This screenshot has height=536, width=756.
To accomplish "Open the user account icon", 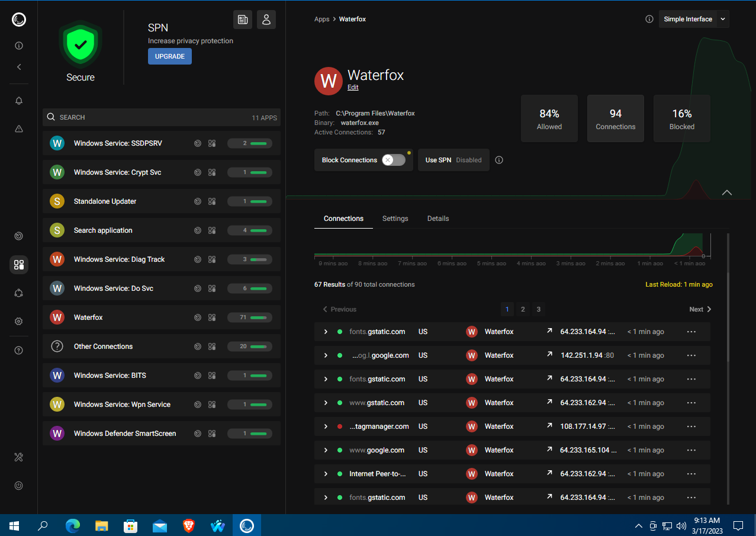I will pyautogui.click(x=266, y=20).
